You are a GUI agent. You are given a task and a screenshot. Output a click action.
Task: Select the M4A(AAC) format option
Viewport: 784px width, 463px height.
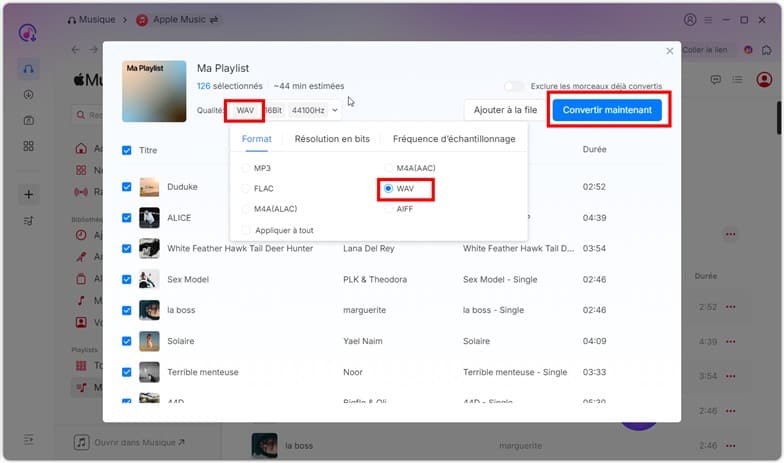click(388, 168)
